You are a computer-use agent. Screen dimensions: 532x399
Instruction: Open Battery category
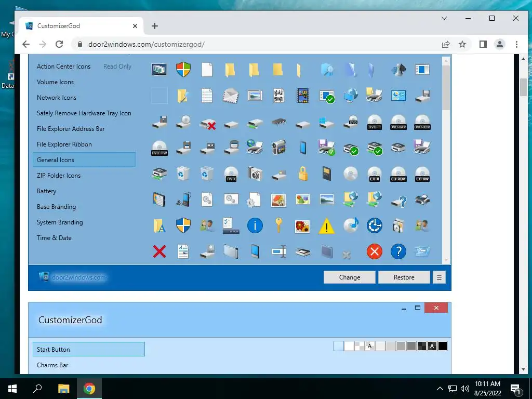coord(46,191)
